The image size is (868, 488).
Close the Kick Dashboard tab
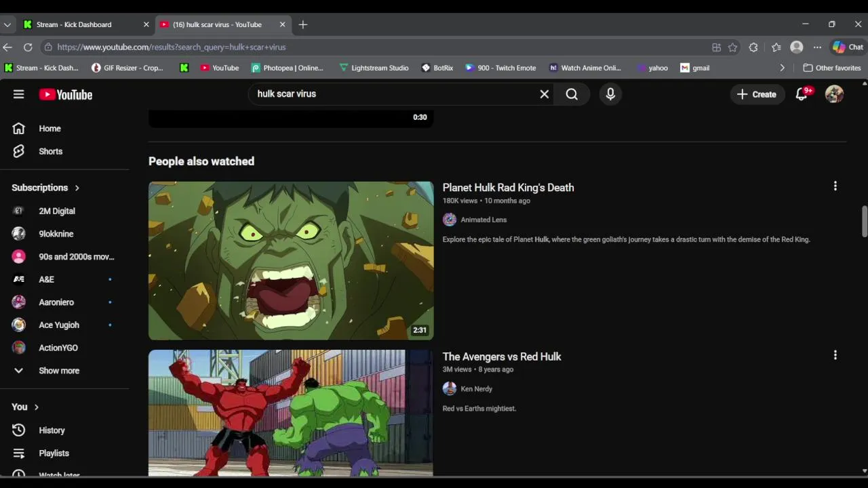tap(146, 24)
